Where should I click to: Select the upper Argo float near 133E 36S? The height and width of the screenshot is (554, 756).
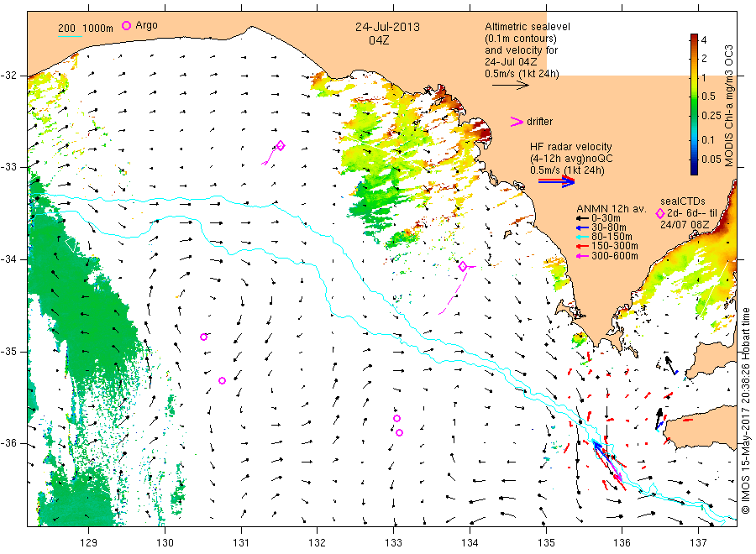pos(396,418)
